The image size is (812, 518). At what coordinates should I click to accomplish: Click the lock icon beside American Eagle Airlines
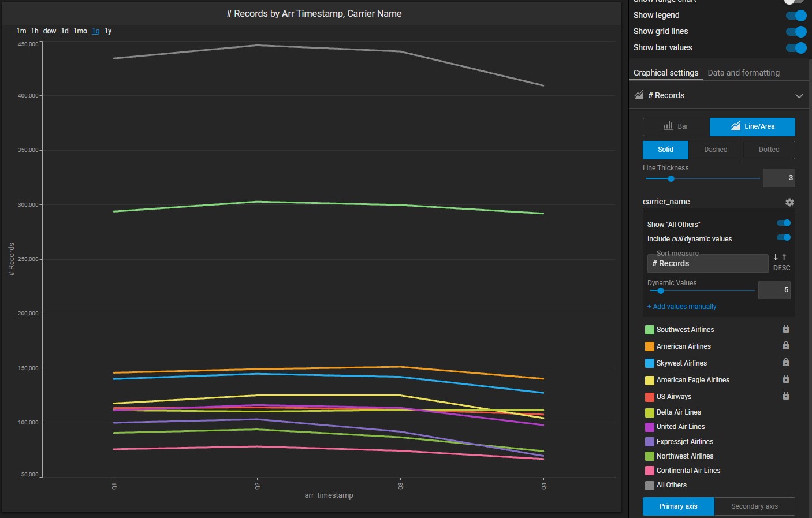[x=785, y=379]
